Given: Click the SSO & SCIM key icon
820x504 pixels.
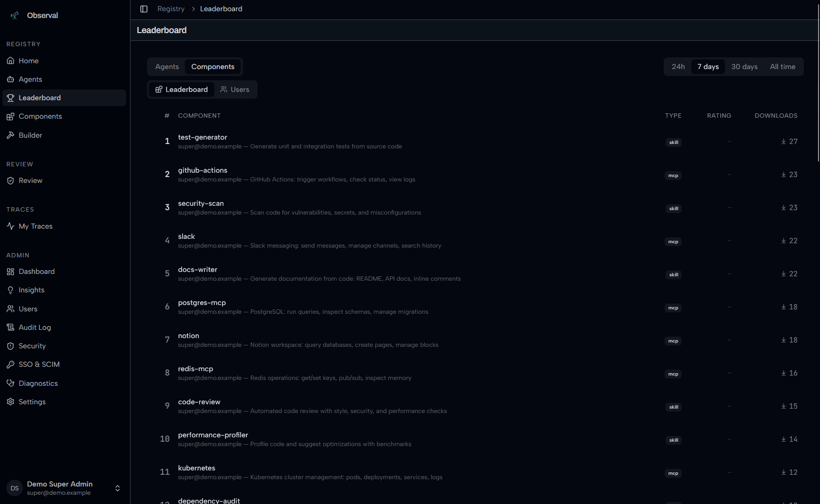Looking at the screenshot, I should (x=10, y=364).
